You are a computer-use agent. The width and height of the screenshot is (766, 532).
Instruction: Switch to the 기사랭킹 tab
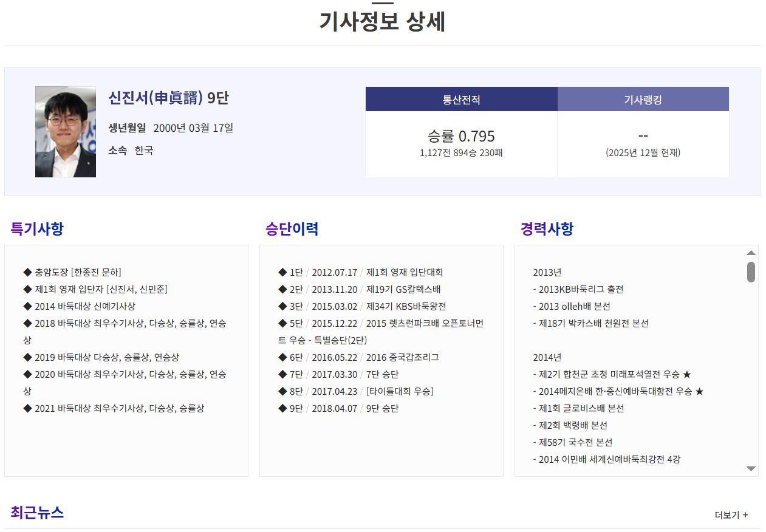tap(643, 98)
